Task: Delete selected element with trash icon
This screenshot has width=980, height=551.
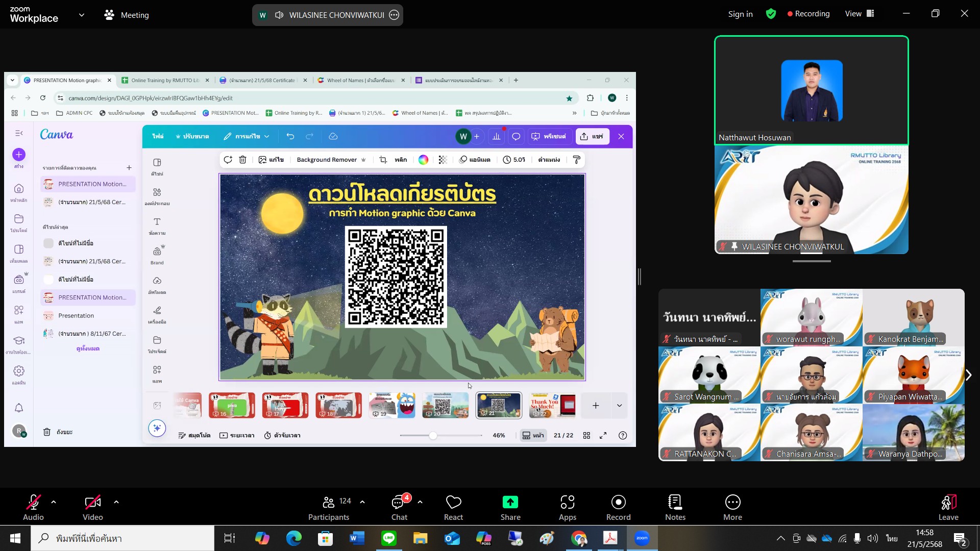Action: pos(243,160)
